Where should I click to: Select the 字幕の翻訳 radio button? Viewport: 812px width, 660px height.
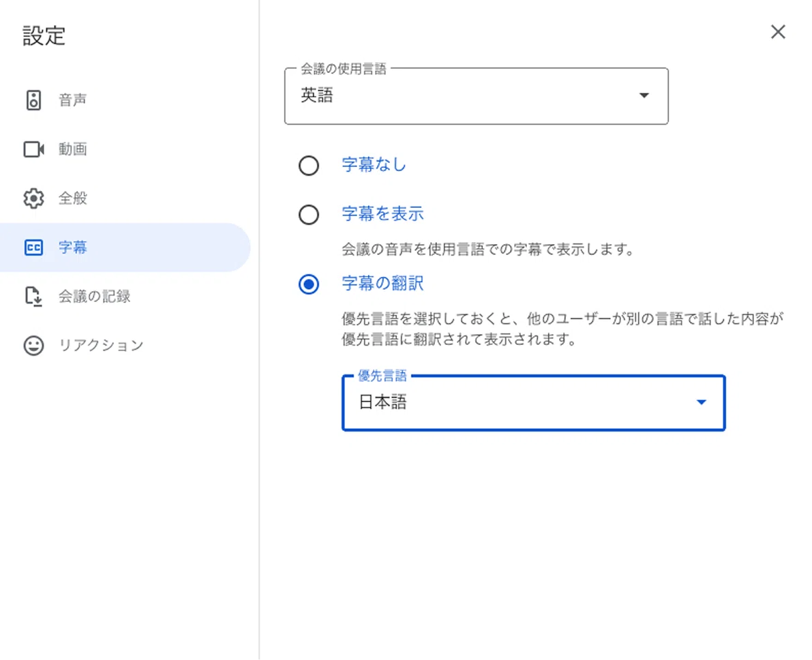(x=309, y=284)
